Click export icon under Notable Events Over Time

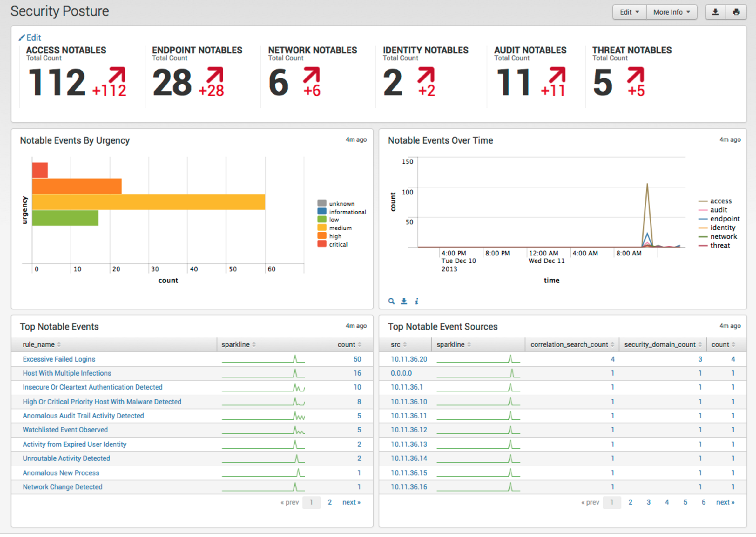(404, 301)
